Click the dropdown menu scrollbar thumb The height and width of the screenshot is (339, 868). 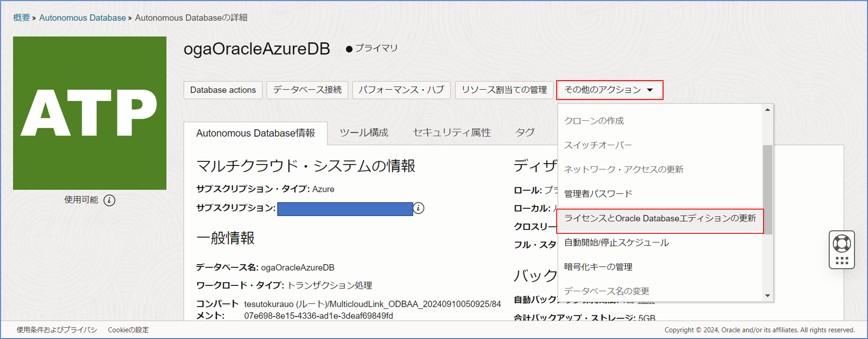(768, 190)
